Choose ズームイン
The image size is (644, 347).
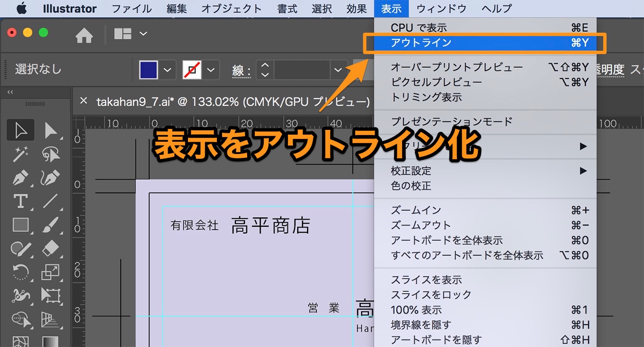485,210
